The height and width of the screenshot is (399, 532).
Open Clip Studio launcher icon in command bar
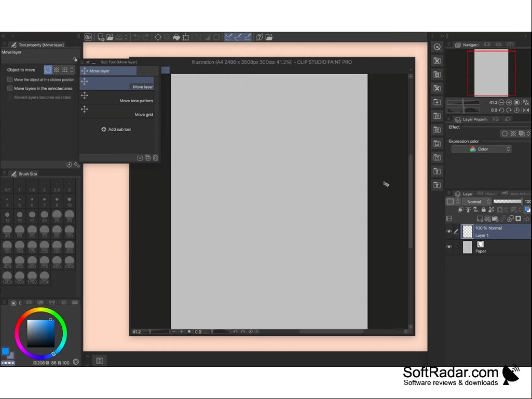(88, 37)
